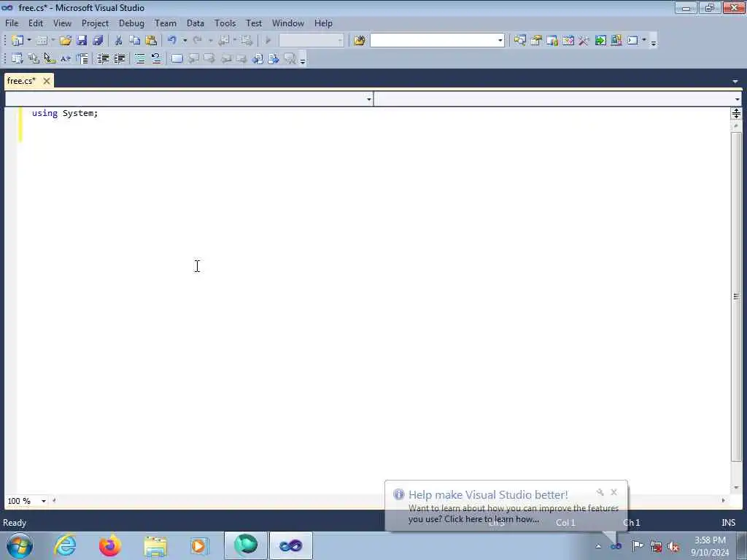Show the active documents list arrow
747x560 pixels.
(x=735, y=82)
